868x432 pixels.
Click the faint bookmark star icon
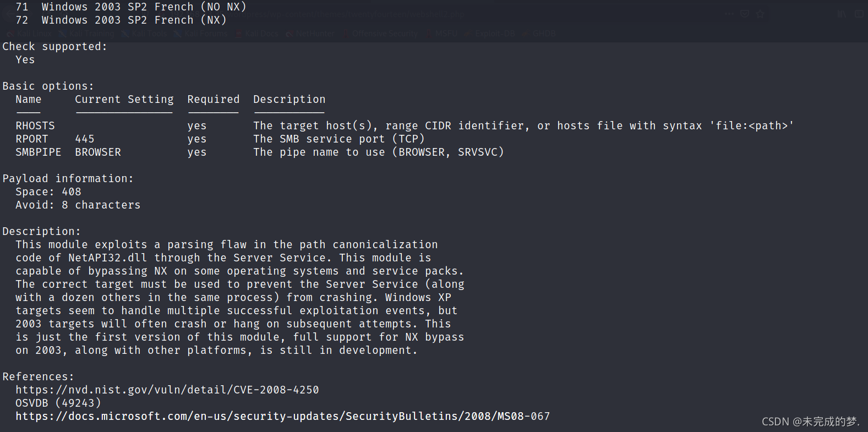pyautogui.click(x=760, y=14)
